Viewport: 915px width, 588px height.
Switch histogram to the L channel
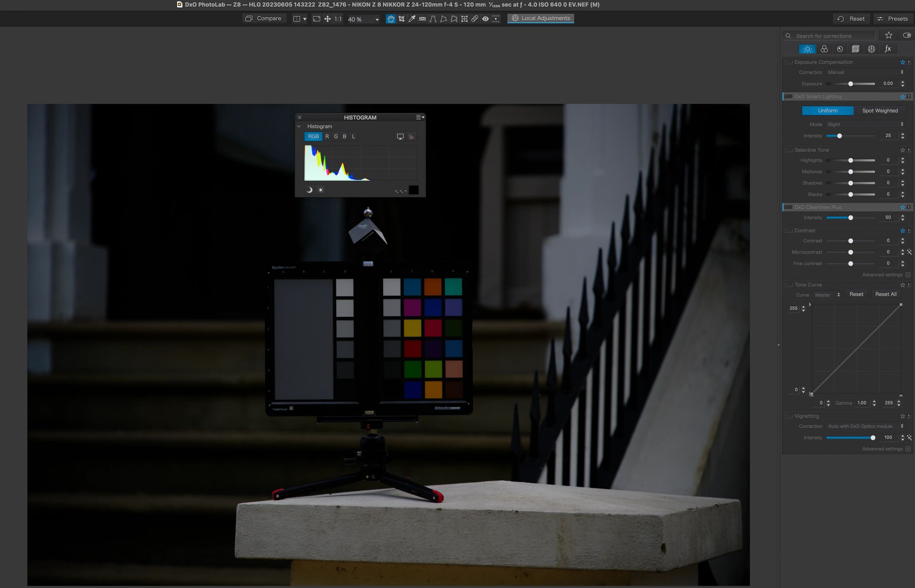(x=353, y=136)
